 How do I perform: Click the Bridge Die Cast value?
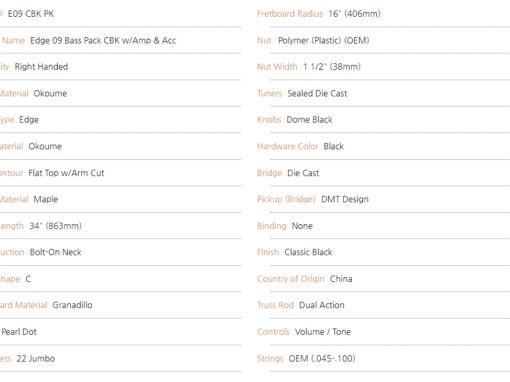[x=303, y=173]
